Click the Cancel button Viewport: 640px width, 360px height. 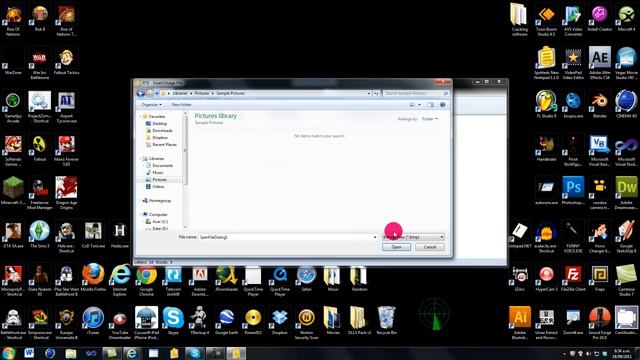[x=430, y=247]
